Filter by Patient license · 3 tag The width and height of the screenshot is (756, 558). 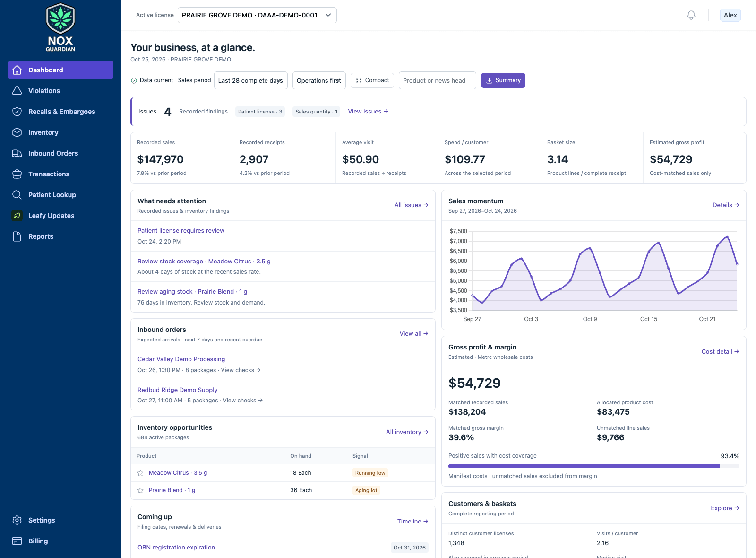point(260,112)
